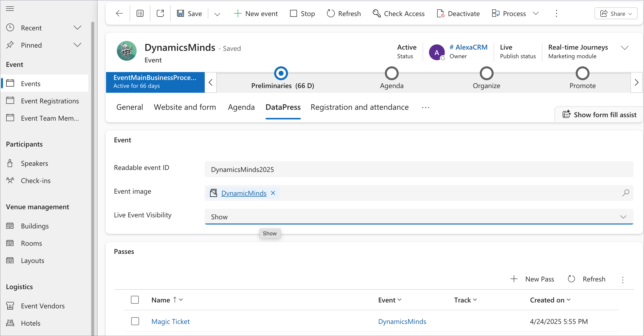Remove the DynamicMinds event image
Image resolution: width=644 pixels, height=336 pixels.
(273, 193)
